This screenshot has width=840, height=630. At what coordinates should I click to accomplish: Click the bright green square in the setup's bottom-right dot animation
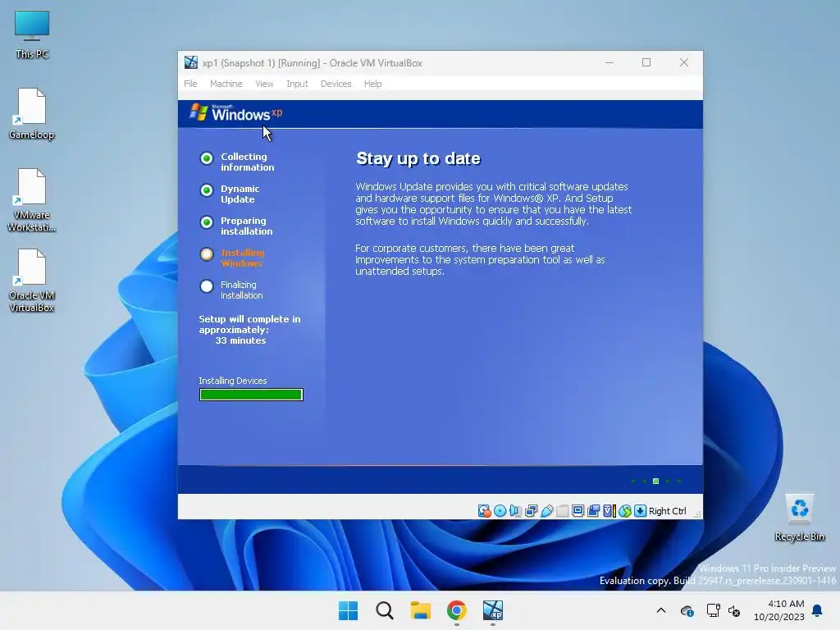(655, 481)
